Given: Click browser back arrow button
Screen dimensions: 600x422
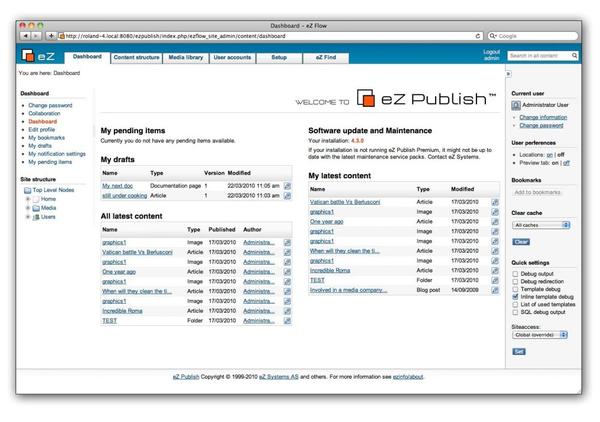Looking at the screenshot, I should (25, 36).
